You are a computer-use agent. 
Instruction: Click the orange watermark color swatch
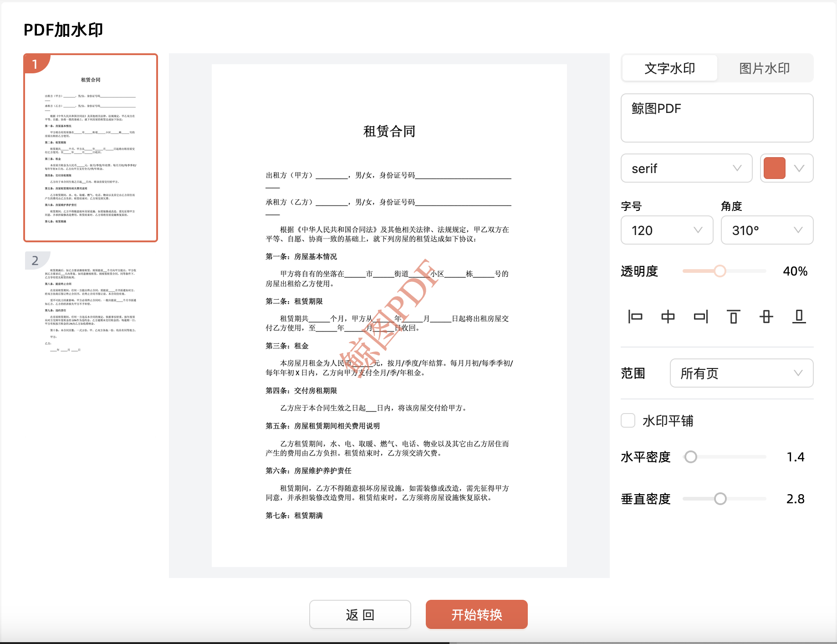click(x=775, y=168)
